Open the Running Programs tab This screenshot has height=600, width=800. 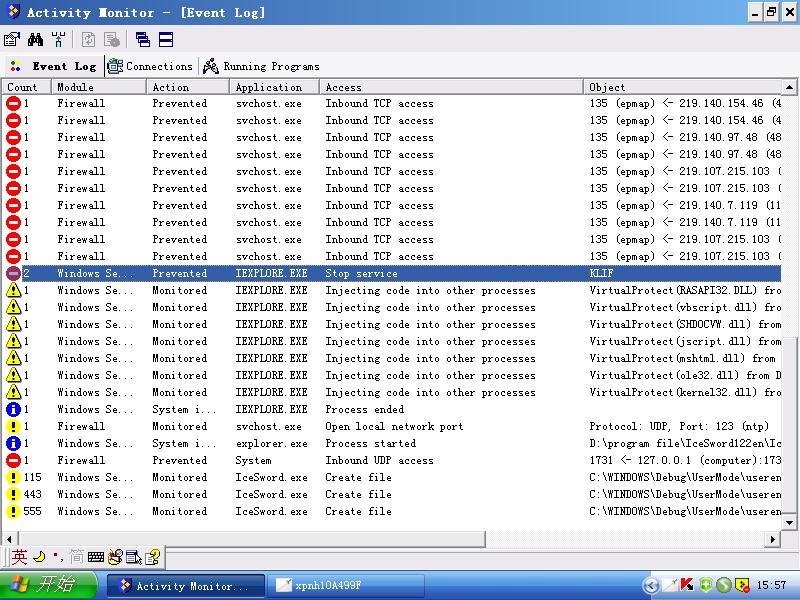261,66
